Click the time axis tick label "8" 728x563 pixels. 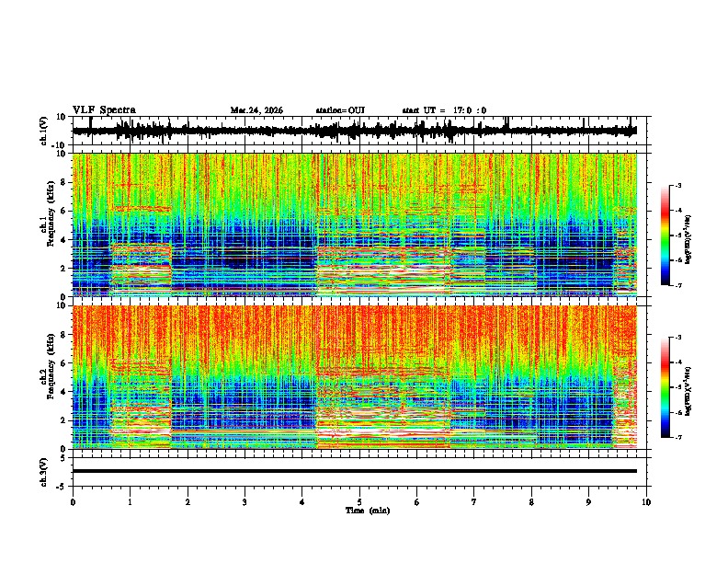pos(531,501)
